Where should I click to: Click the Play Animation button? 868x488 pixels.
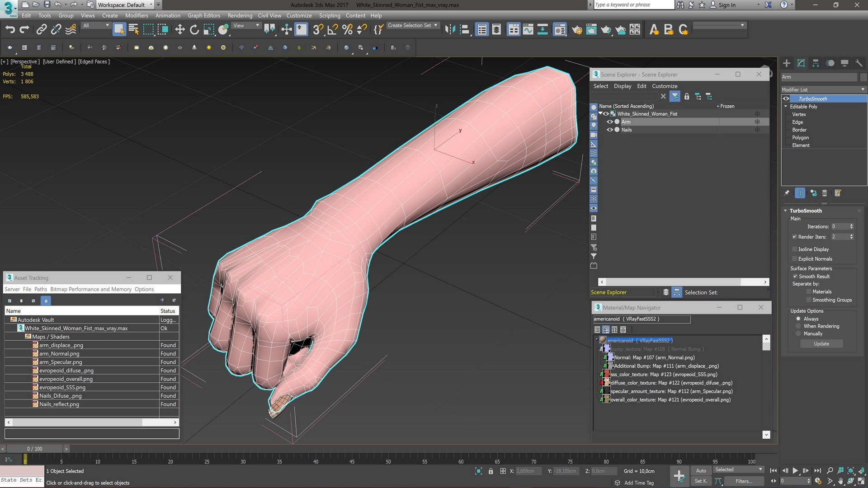coord(795,471)
